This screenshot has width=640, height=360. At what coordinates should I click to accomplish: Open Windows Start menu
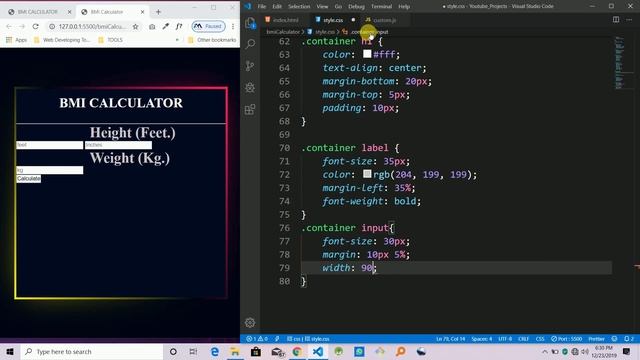(10, 351)
